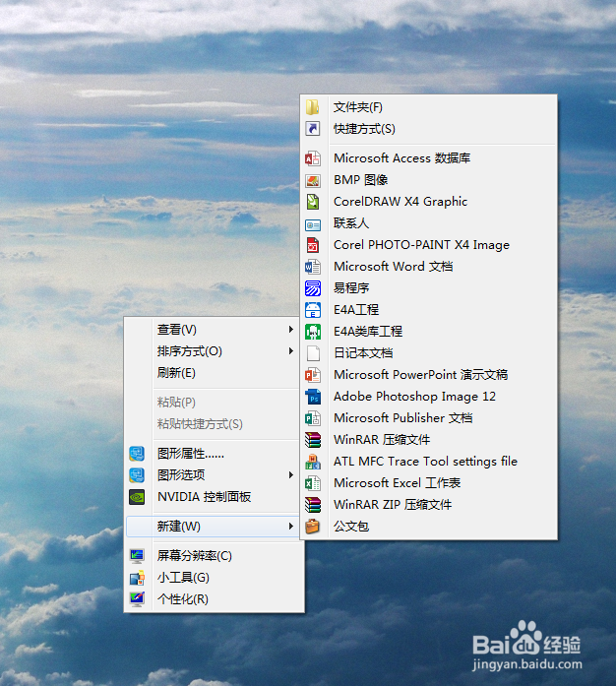Image resolution: width=616 pixels, height=686 pixels.
Task: Click the 联系人 contact card icon
Action: click(312, 224)
